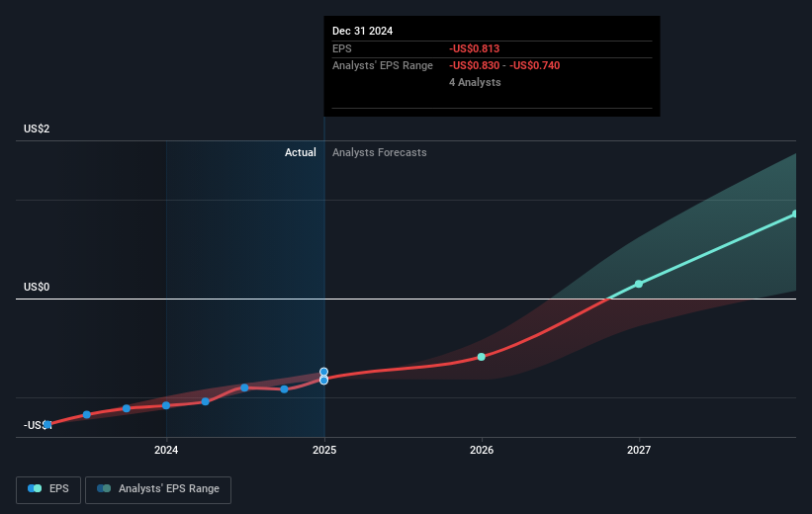Screen dimensions: 812x514
Task: Toggle the Analysts' EPS Range legend
Action: coord(158,489)
